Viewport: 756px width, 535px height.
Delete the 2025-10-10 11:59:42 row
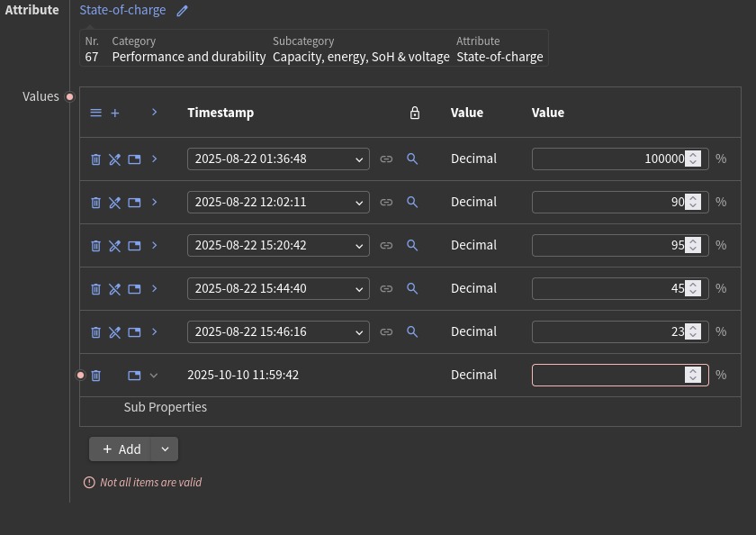point(96,376)
